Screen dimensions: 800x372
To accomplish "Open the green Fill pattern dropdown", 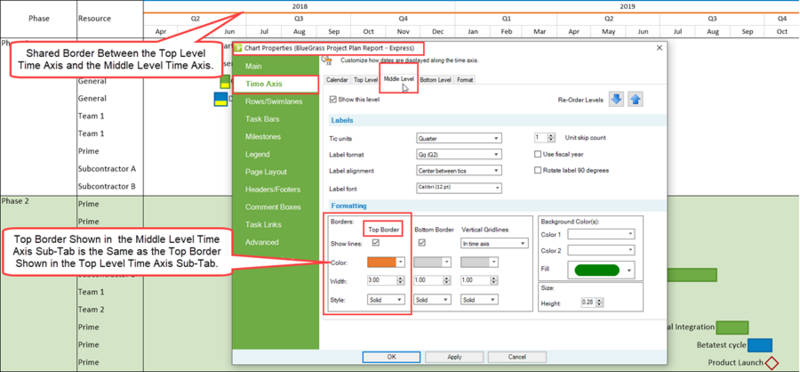I will coord(601,270).
